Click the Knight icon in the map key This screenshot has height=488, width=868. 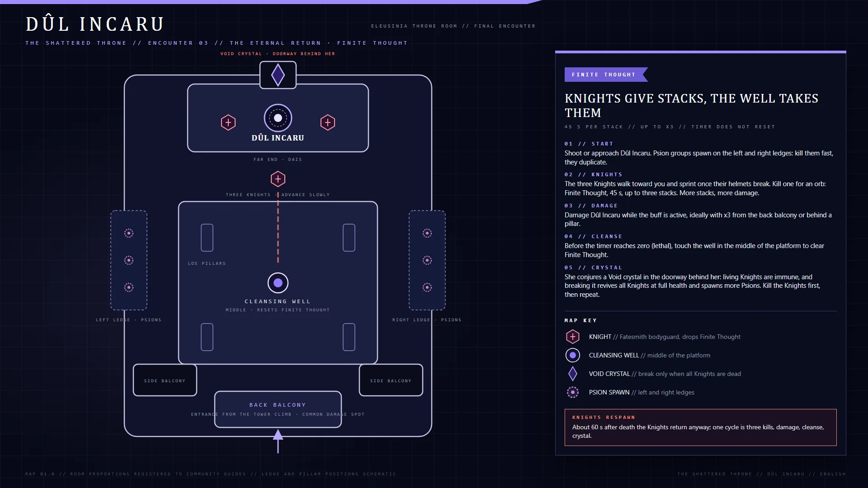coord(573,337)
